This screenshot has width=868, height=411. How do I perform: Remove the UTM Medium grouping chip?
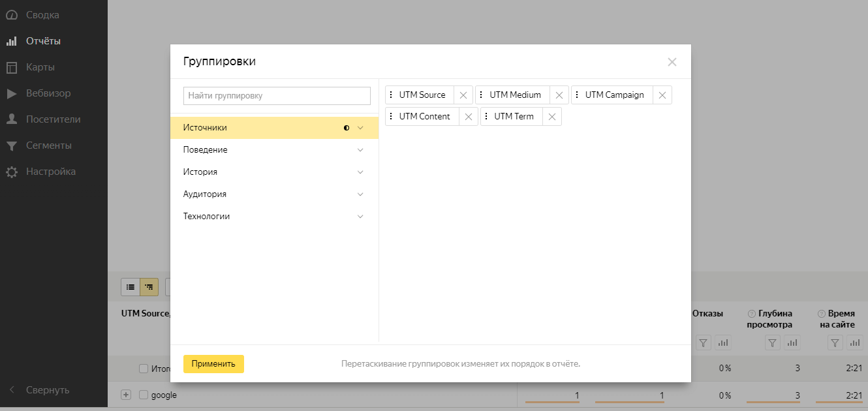click(x=559, y=95)
